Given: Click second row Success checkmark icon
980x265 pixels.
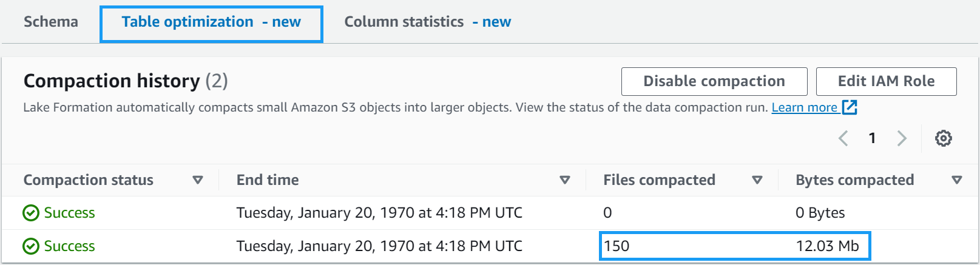Looking at the screenshot, I should point(30,246).
